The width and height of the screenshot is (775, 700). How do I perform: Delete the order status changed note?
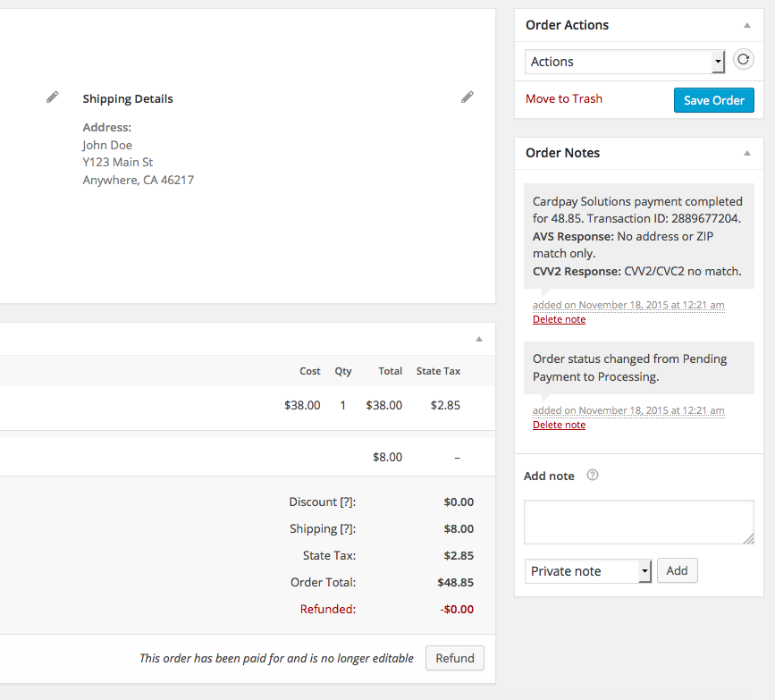pos(559,425)
